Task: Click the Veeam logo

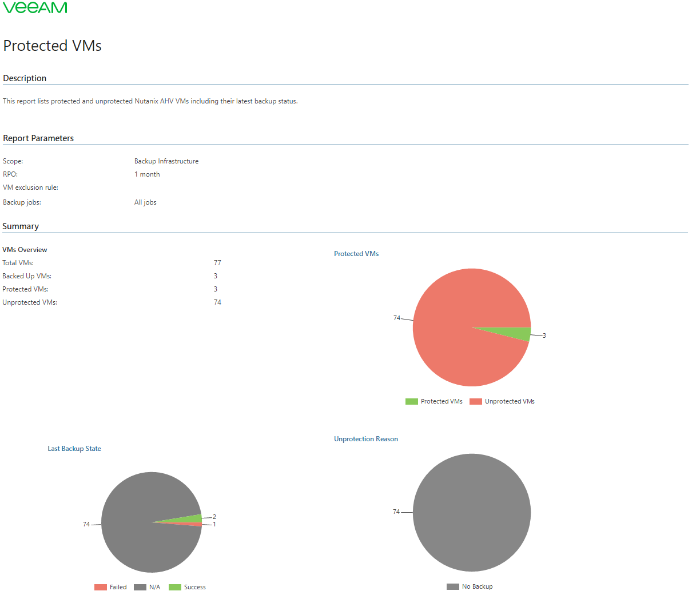Action: [35, 7]
